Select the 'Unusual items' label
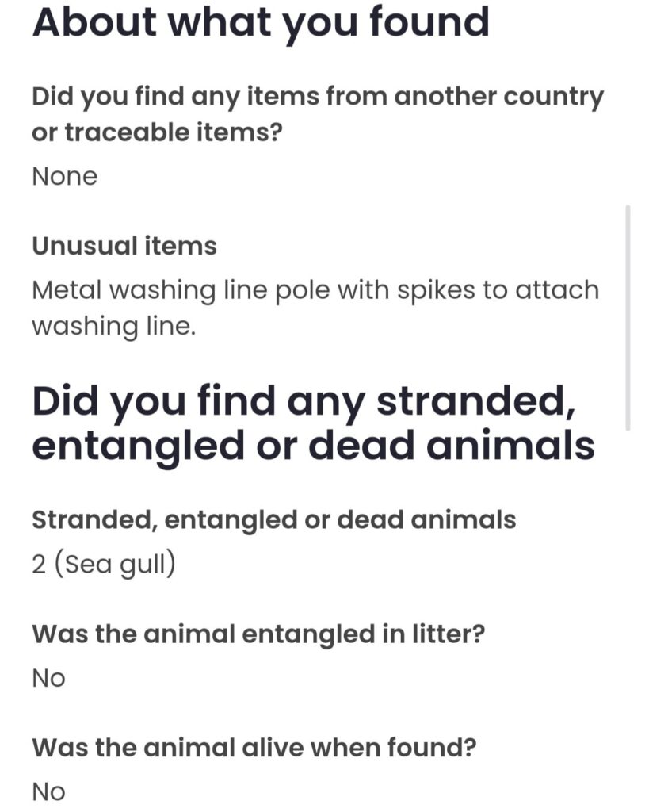This screenshot has height=812, width=649. click(x=124, y=246)
